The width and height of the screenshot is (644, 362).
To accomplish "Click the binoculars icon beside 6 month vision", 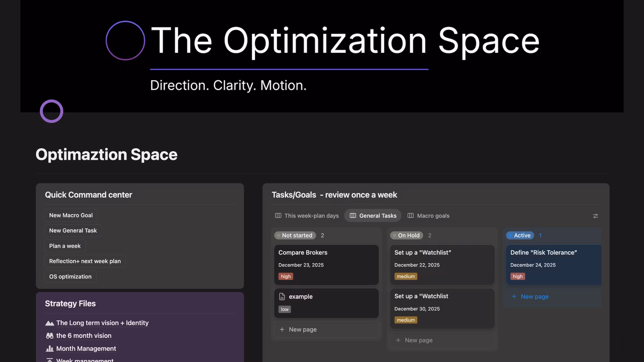I will tap(50, 336).
